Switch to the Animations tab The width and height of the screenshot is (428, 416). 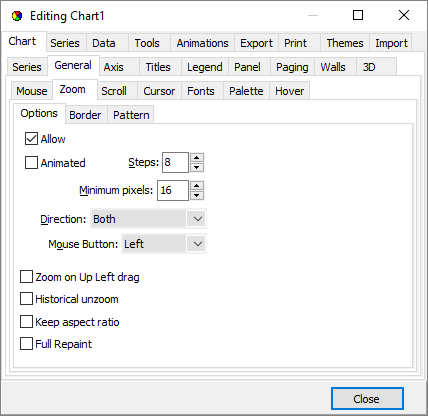[x=202, y=43]
